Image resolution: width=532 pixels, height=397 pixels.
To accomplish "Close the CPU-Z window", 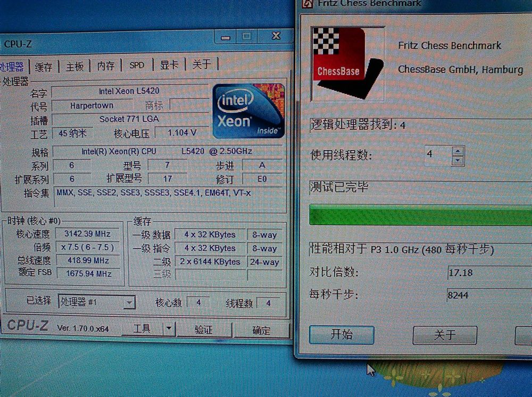I will click(x=276, y=35).
